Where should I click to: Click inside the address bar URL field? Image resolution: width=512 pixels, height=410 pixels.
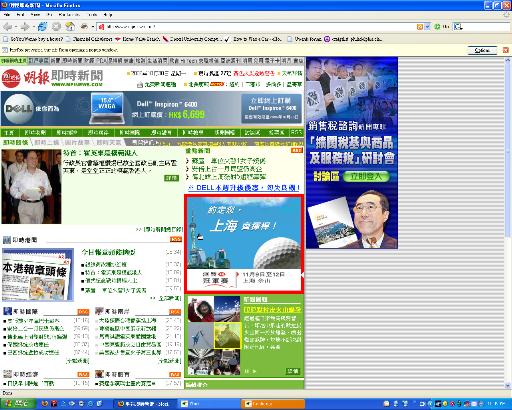pos(257,27)
